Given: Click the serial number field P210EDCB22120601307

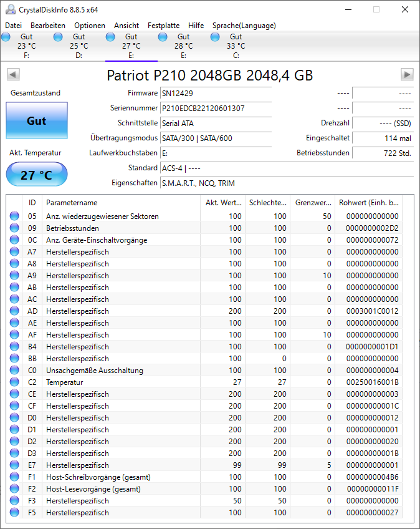Looking at the screenshot, I should click(x=216, y=109).
